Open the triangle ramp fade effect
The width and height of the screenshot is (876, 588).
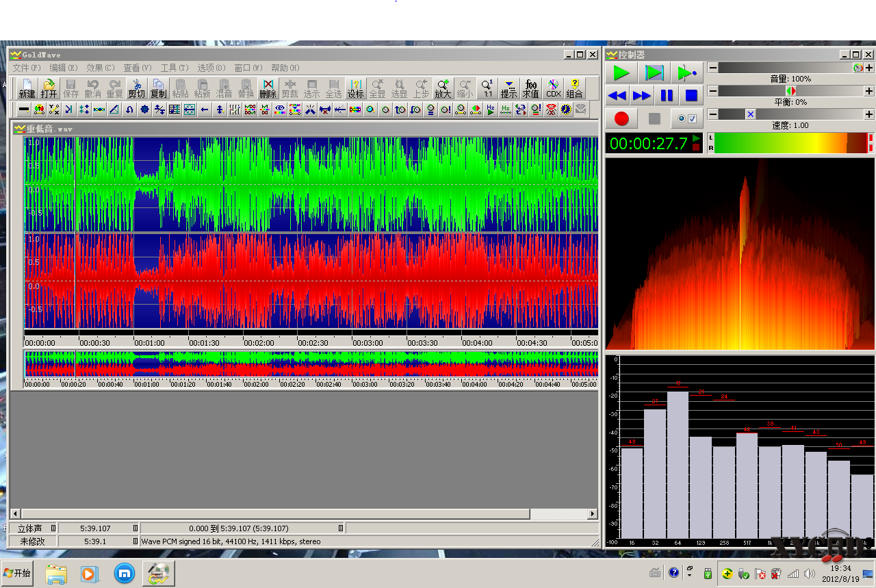coord(114,109)
